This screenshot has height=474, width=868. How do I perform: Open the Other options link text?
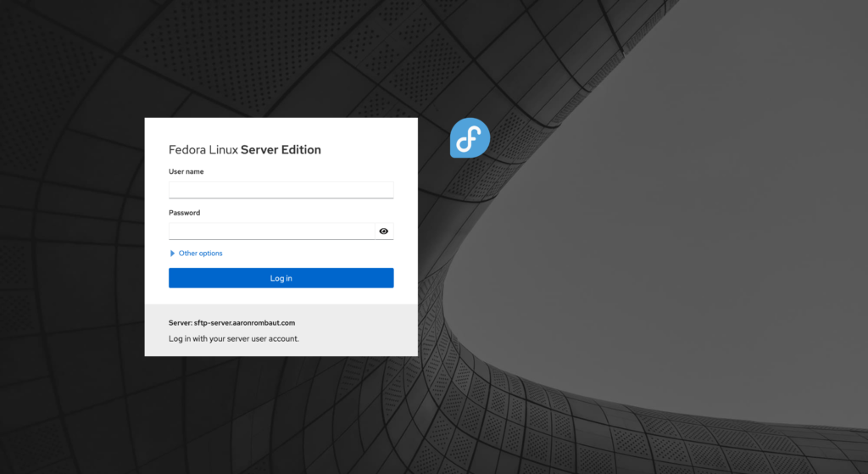coord(201,254)
